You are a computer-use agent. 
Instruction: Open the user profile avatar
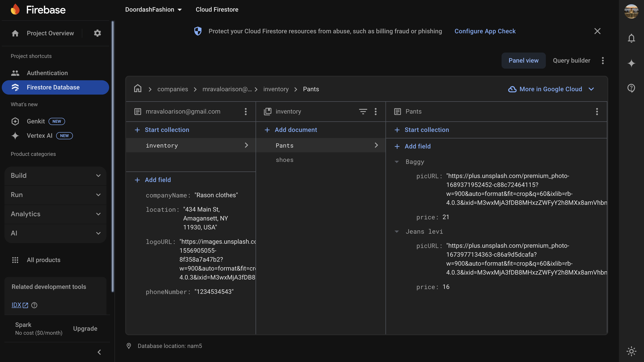tap(631, 11)
